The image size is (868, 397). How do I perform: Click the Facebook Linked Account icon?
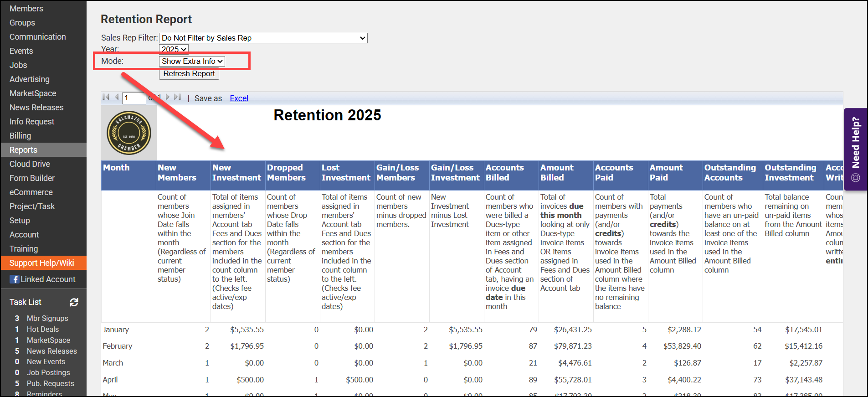[x=15, y=279]
